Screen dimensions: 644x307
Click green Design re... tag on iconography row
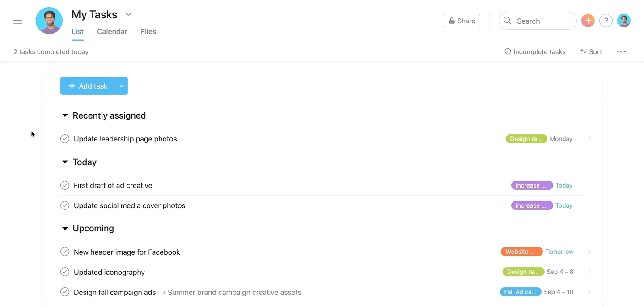[x=523, y=272]
